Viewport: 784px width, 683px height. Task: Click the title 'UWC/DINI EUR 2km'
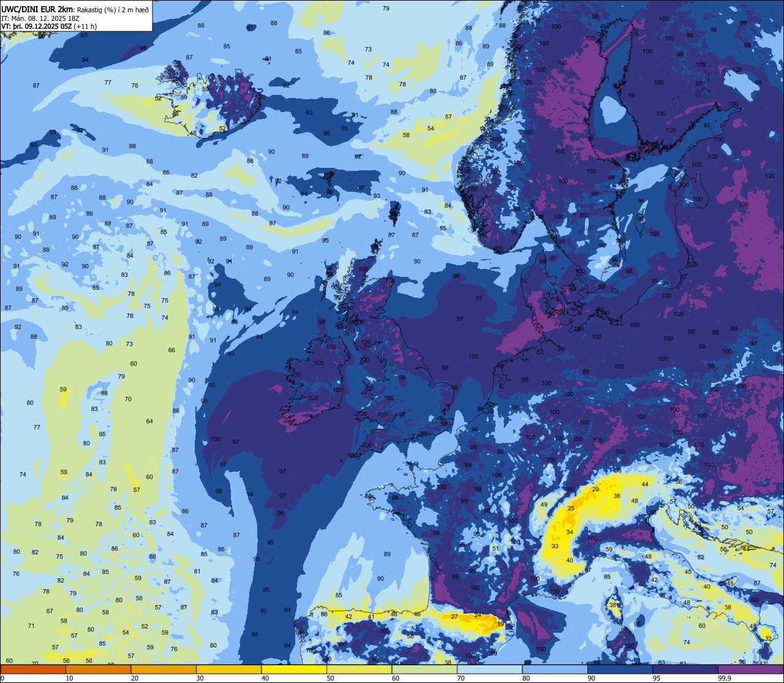pyautogui.click(x=38, y=10)
